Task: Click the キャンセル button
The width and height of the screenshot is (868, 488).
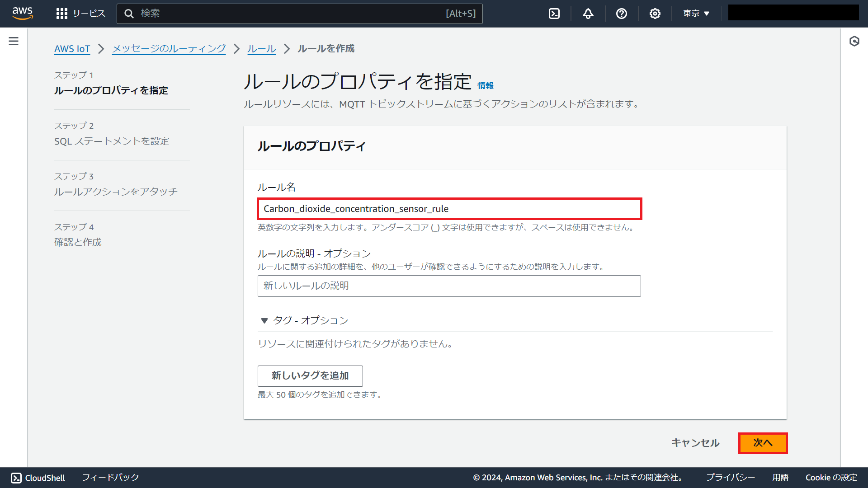Action: tap(695, 443)
